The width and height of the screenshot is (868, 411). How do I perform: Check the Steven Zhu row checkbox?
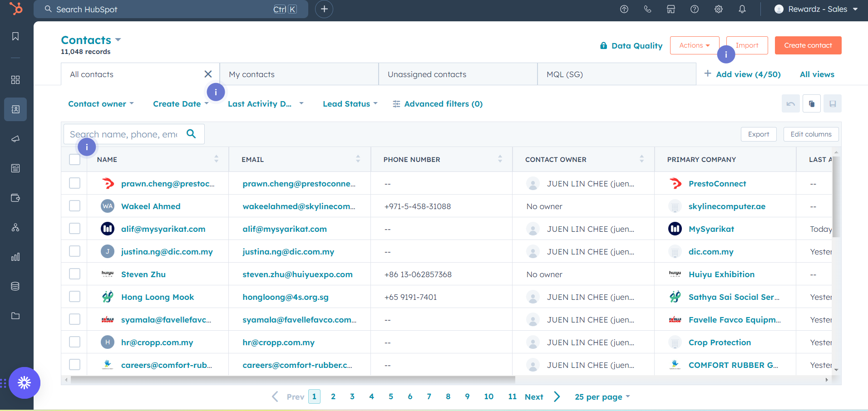click(75, 274)
